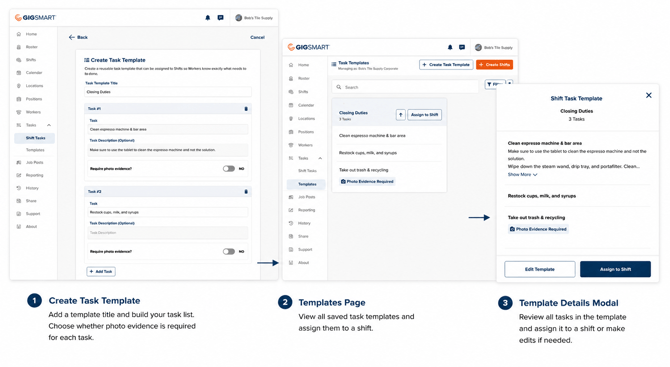This screenshot has height=367, width=670.
Task: Click History icon in Create Task Template sidebar
Action: pyautogui.click(x=18, y=188)
